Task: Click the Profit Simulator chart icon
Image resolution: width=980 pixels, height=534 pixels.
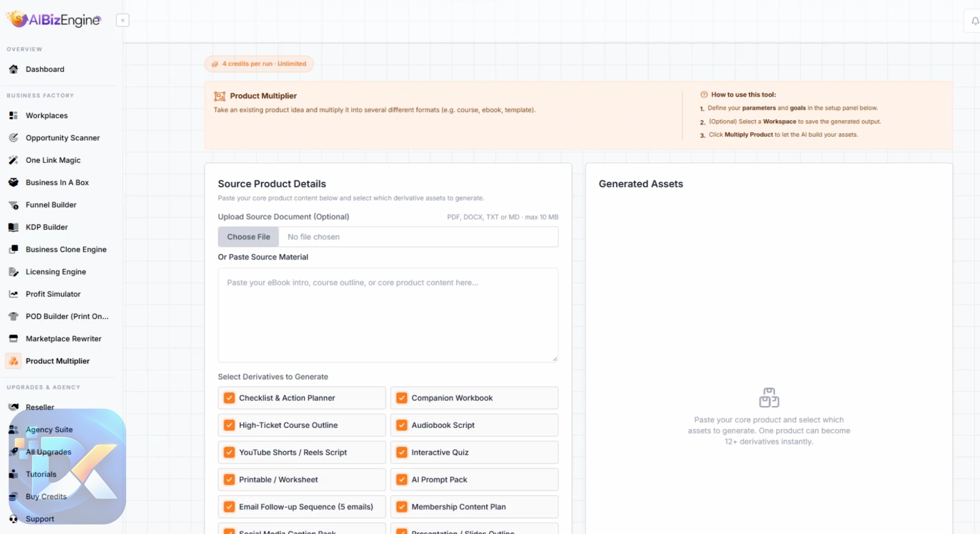Action: (x=14, y=294)
